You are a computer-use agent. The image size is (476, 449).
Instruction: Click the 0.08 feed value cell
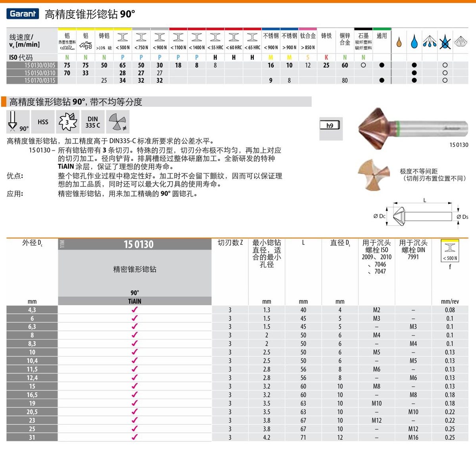[x=450, y=310]
